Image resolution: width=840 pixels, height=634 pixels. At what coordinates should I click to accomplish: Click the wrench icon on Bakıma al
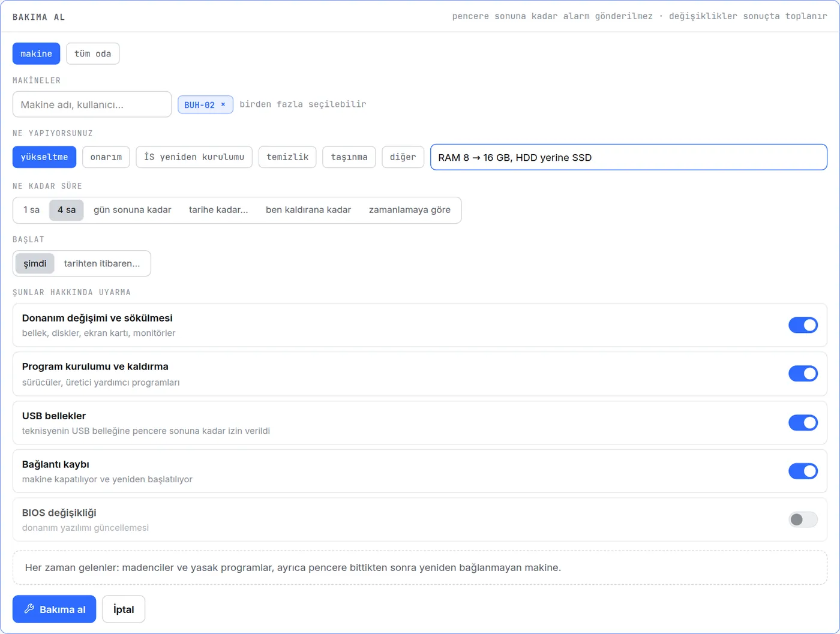tap(29, 609)
